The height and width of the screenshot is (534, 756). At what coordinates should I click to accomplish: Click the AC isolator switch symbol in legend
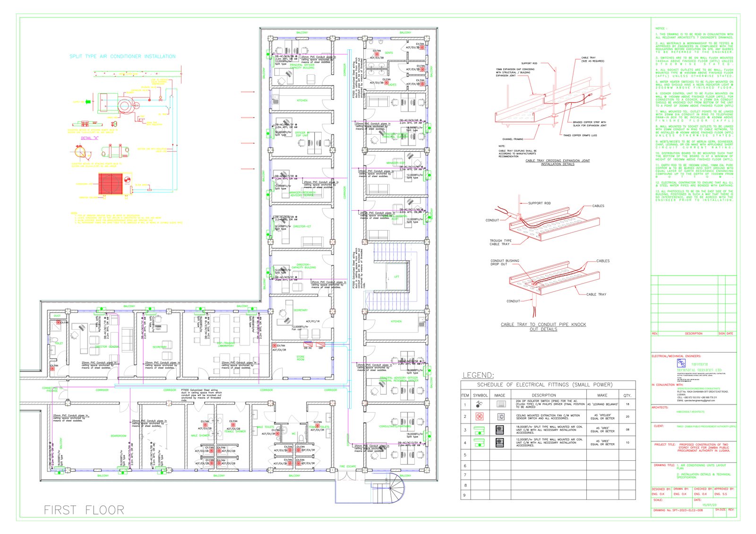coord(480,404)
